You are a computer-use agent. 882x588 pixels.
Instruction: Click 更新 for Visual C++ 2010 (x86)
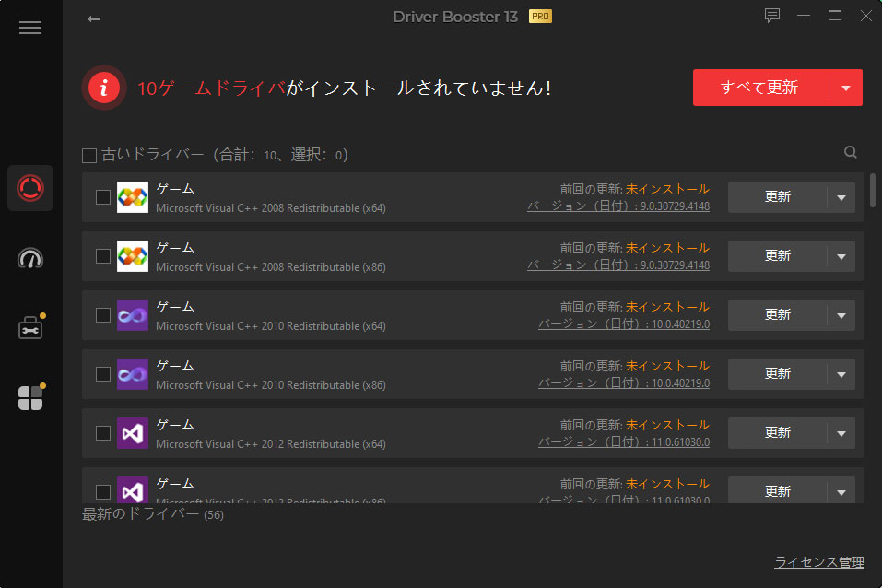777,374
